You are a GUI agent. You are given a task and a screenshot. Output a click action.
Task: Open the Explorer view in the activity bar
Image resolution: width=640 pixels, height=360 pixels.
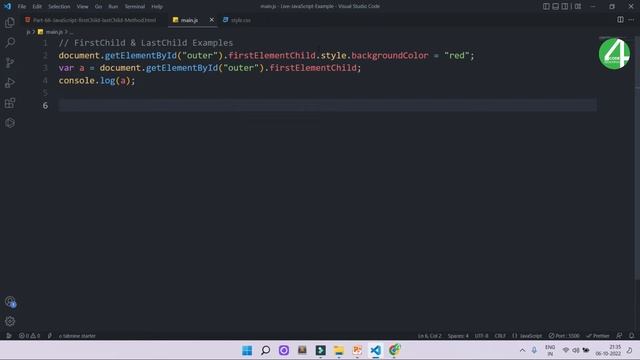pyautogui.click(x=10, y=22)
